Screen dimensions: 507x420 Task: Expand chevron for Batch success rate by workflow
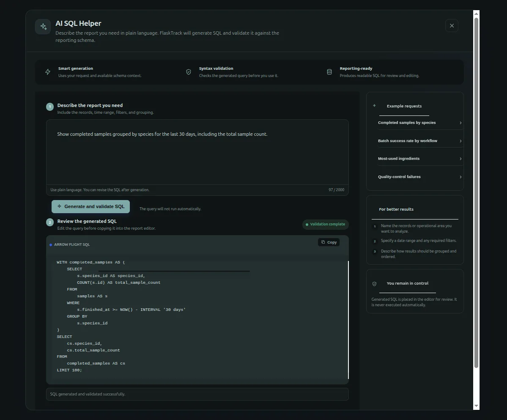tap(460, 141)
